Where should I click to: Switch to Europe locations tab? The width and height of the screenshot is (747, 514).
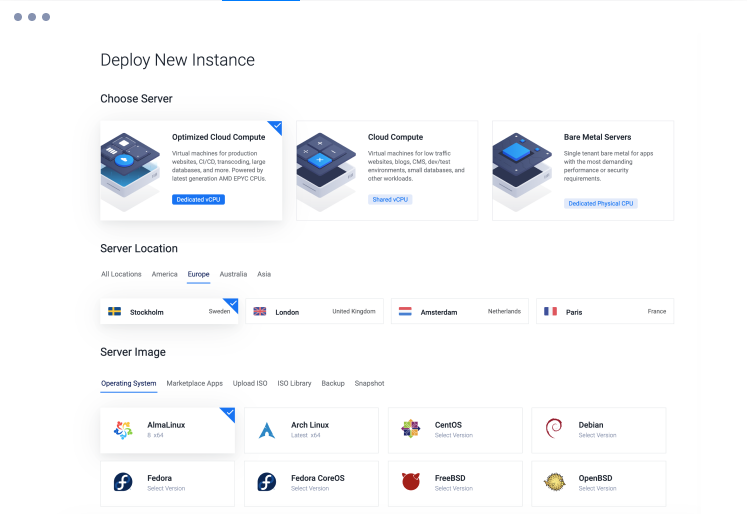[x=198, y=274]
